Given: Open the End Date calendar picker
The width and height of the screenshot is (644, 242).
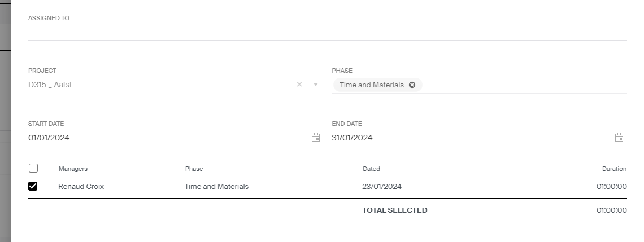Looking at the screenshot, I should (x=619, y=138).
